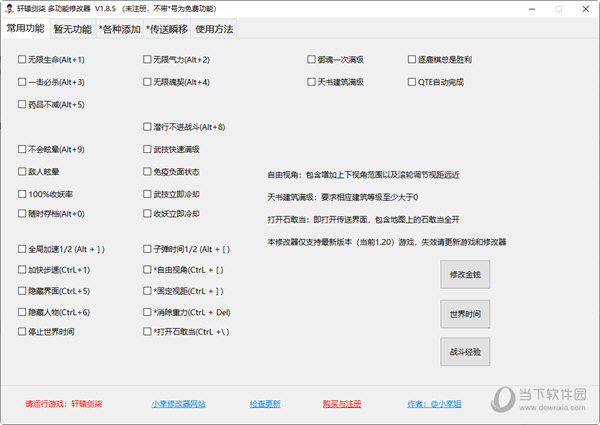Toggle 潜行不进战斗(Alt+8) checkbox
The height and width of the screenshot is (425, 600).
tap(146, 127)
